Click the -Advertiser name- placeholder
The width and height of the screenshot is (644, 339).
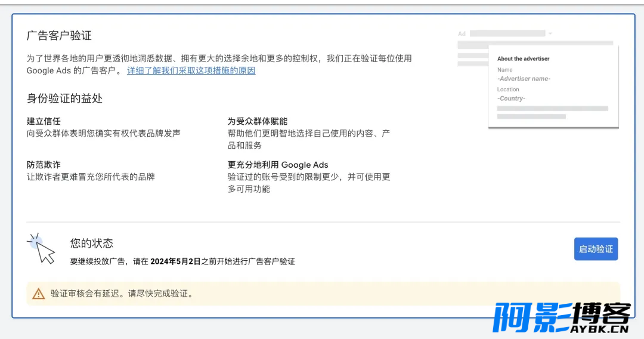coord(524,79)
